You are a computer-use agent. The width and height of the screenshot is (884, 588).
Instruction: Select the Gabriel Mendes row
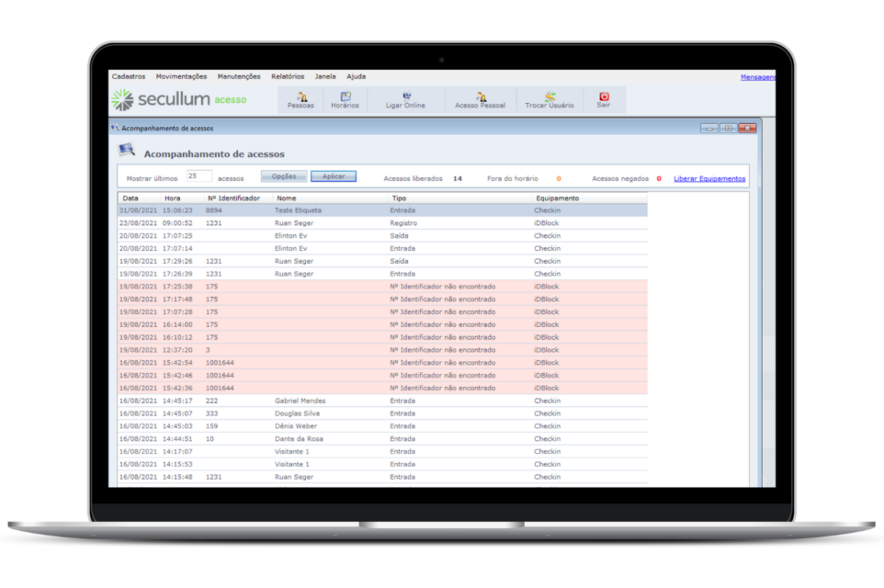(383, 401)
